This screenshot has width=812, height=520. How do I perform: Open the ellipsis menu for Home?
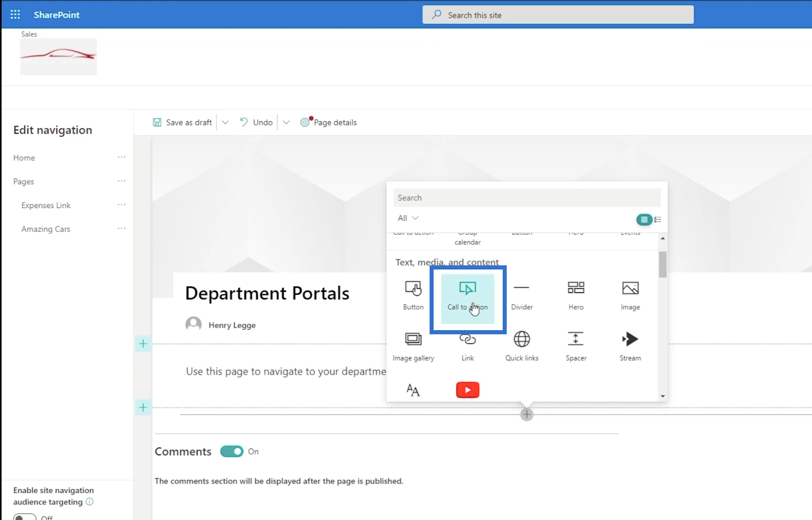[122, 157]
